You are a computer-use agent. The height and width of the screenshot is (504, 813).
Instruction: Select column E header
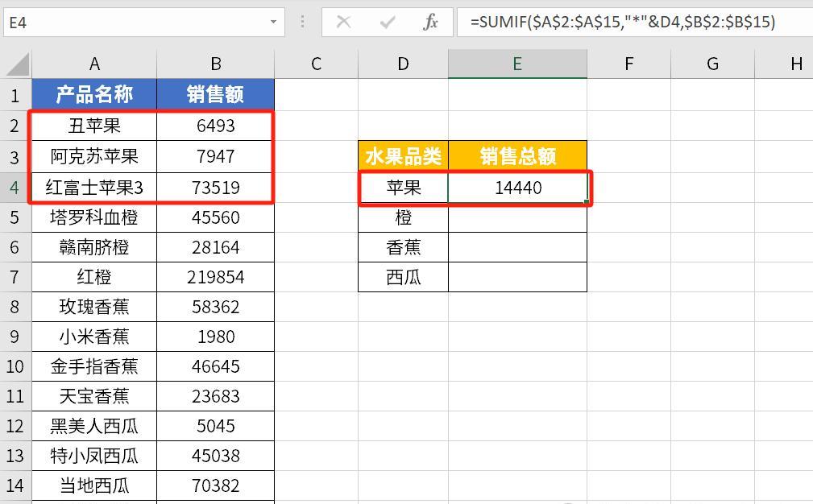point(517,64)
